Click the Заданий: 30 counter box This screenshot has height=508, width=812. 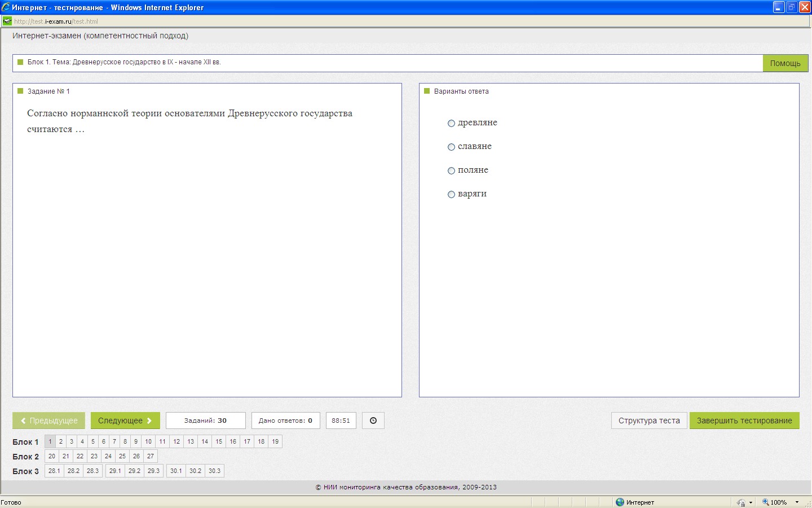pyautogui.click(x=205, y=421)
